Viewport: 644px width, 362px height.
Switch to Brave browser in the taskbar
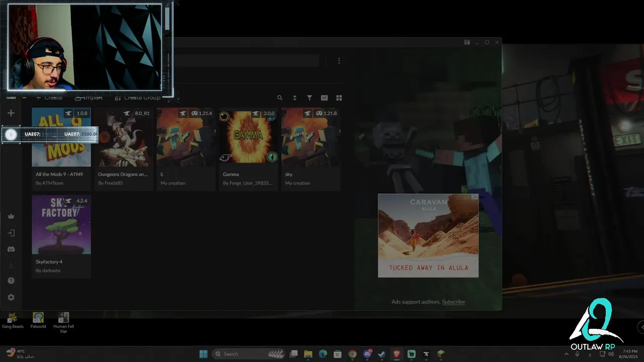(x=396, y=354)
